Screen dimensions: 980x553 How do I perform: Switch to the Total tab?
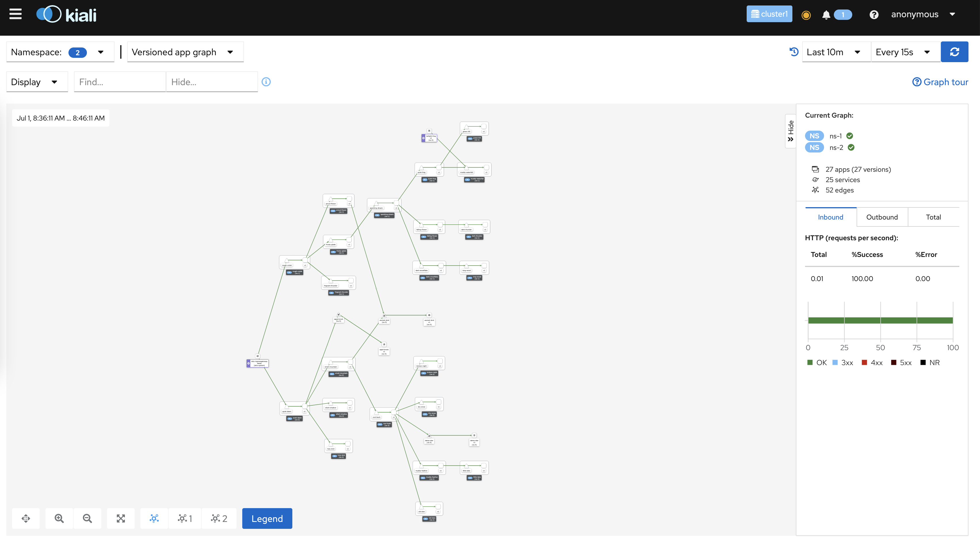tap(933, 217)
